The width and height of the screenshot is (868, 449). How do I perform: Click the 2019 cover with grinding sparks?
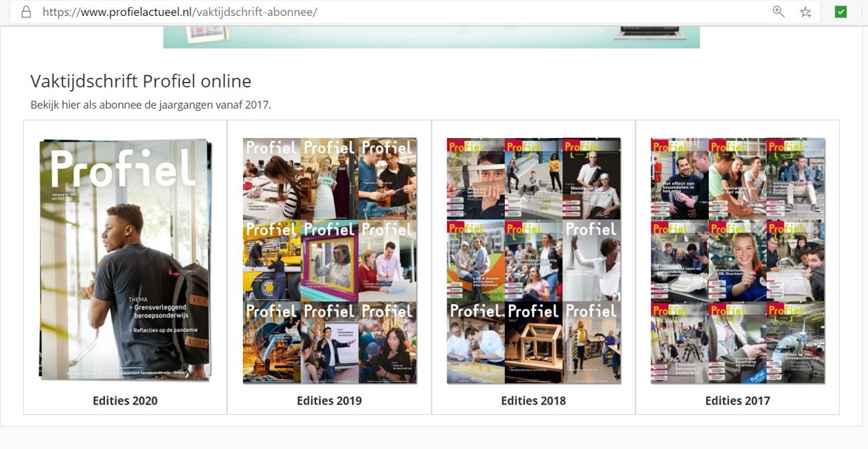pos(272,342)
